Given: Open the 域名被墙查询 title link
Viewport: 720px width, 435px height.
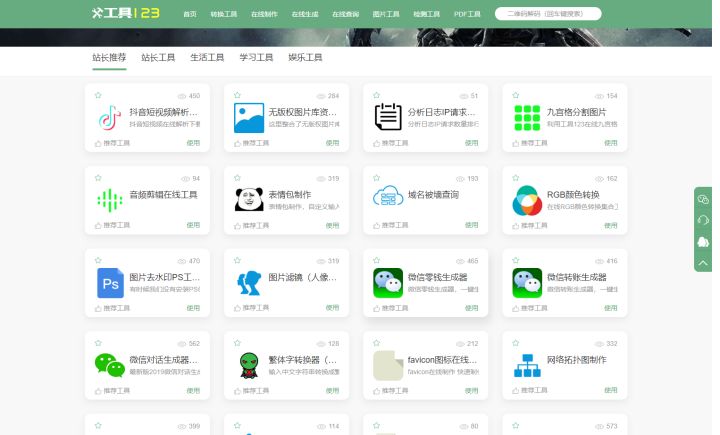Looking at the screenshot, I should (433, 195).
